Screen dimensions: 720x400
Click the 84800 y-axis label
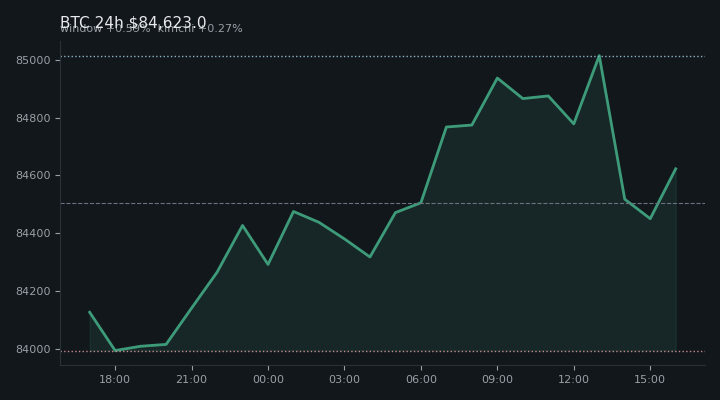33,118
